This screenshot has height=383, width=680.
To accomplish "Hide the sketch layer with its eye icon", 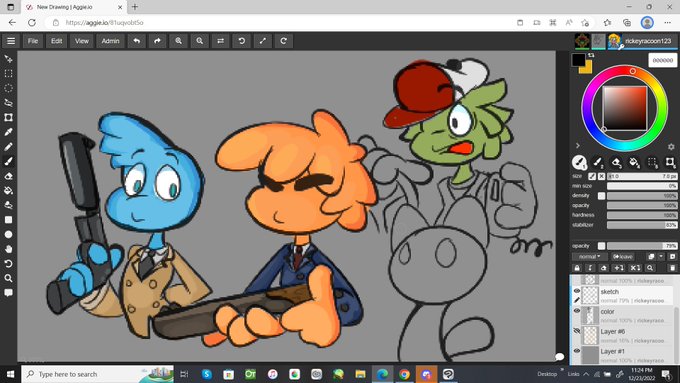I will tap(577, 291).
